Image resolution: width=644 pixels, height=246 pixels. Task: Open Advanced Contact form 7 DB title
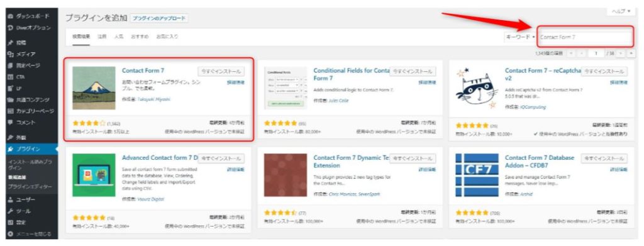pyautogui.click(x=160, y=158)
